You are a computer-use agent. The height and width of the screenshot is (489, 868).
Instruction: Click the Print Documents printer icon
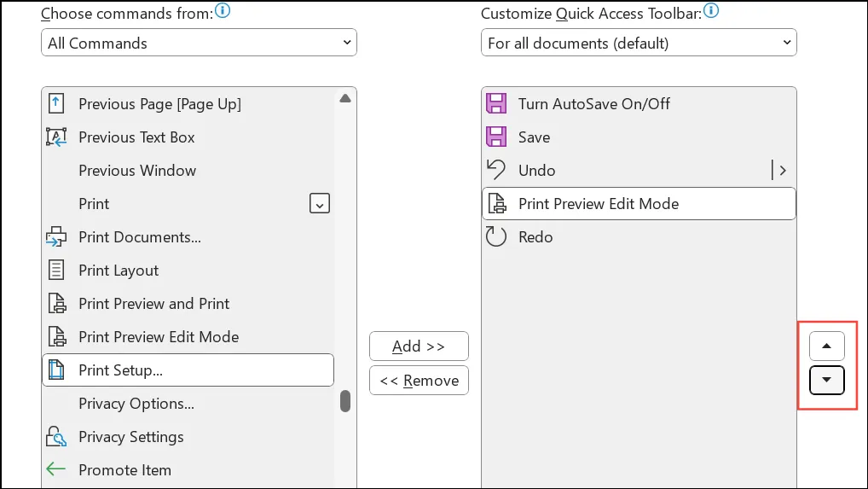(x=56, y=236)
